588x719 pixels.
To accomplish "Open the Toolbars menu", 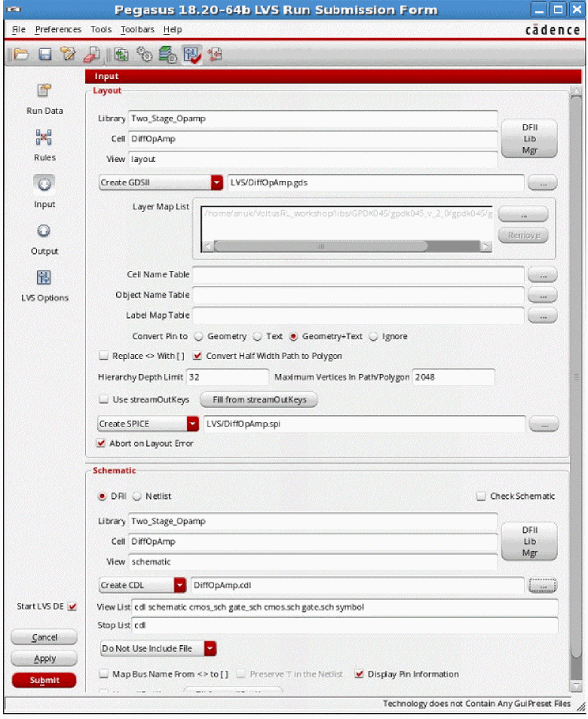I will pos(137,30).
